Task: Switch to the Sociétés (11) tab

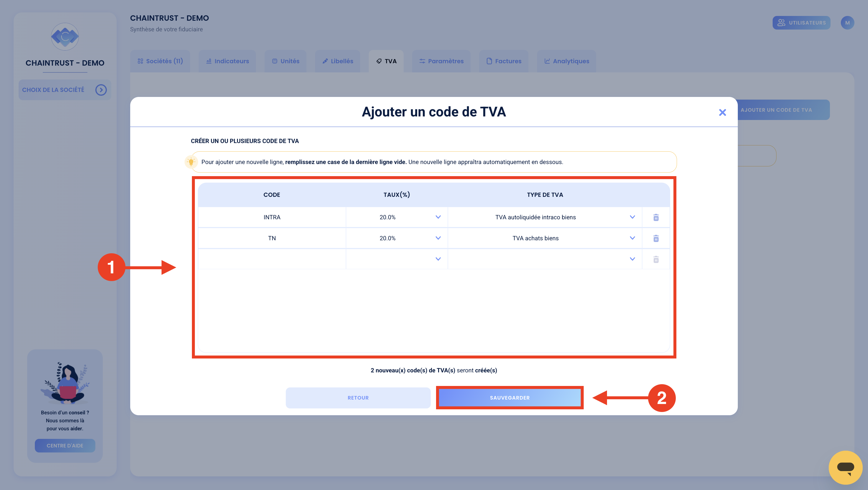Action: point(160,61)
